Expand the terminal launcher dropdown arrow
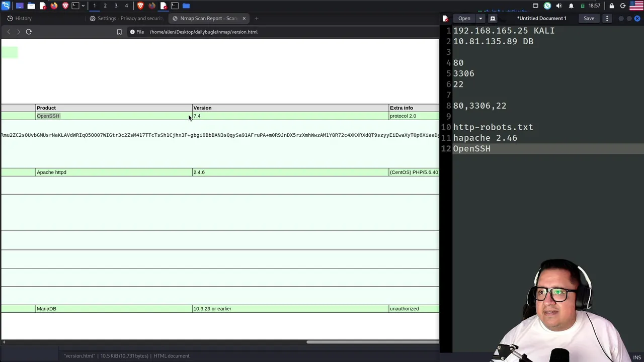 tap(83, 6)
